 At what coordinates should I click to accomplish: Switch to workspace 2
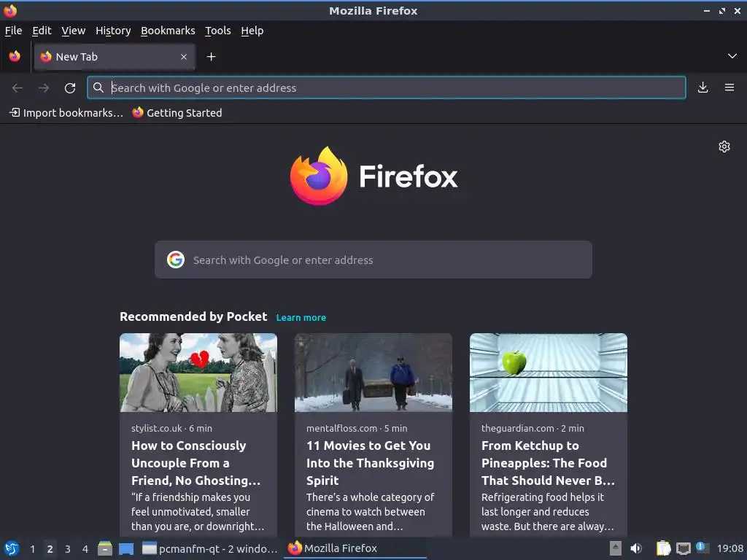click(x=50, y=549)
